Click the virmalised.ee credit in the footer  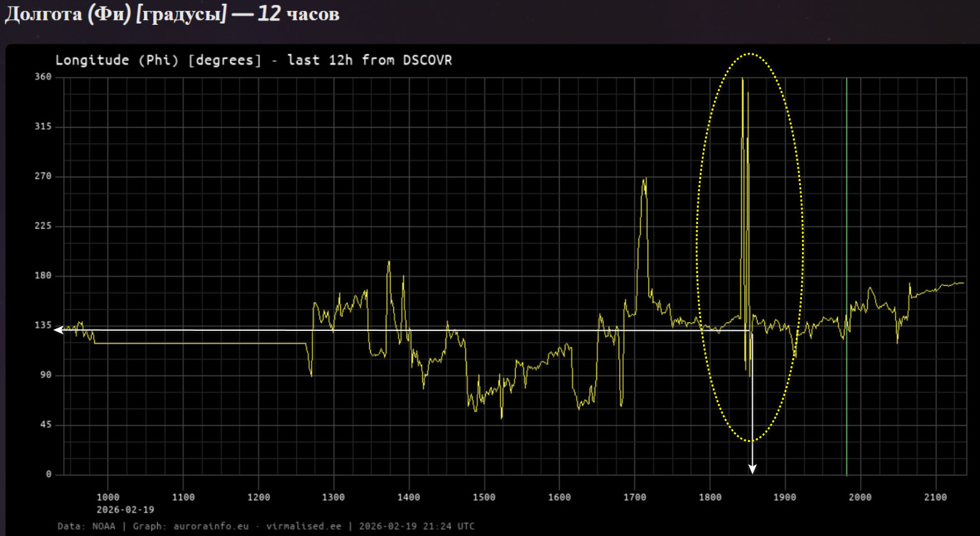click(303, 526)
